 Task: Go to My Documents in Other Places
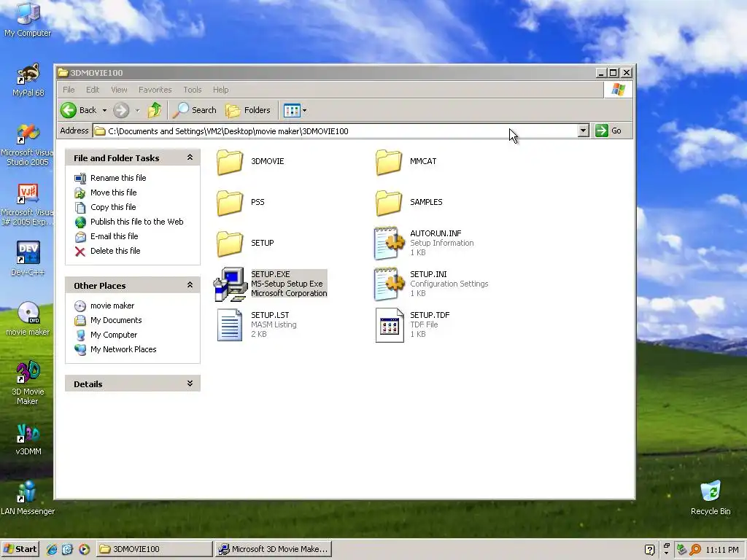116,321
